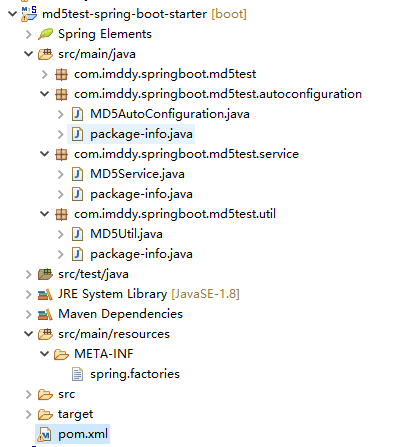Collapse the md5test-spring-boot-starter project node
This screenshot has width=395, height=447.
pyautogui.click(x=12, y=14)
